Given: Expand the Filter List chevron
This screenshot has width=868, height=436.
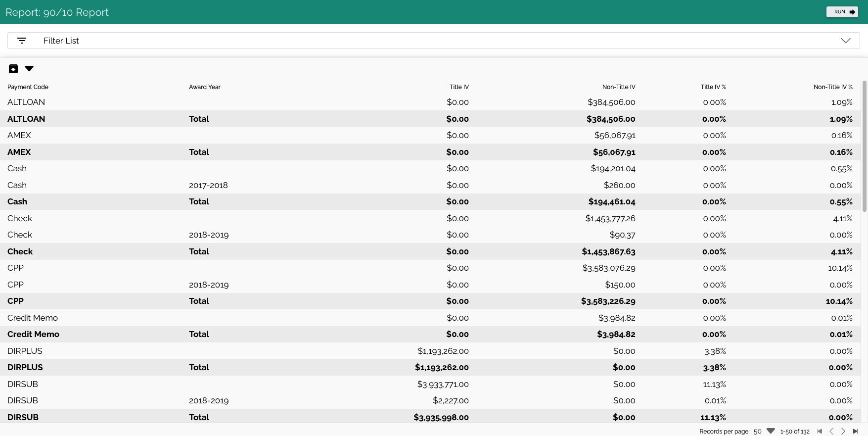Looking at the screenshot, I should click(x=845, y=41).
